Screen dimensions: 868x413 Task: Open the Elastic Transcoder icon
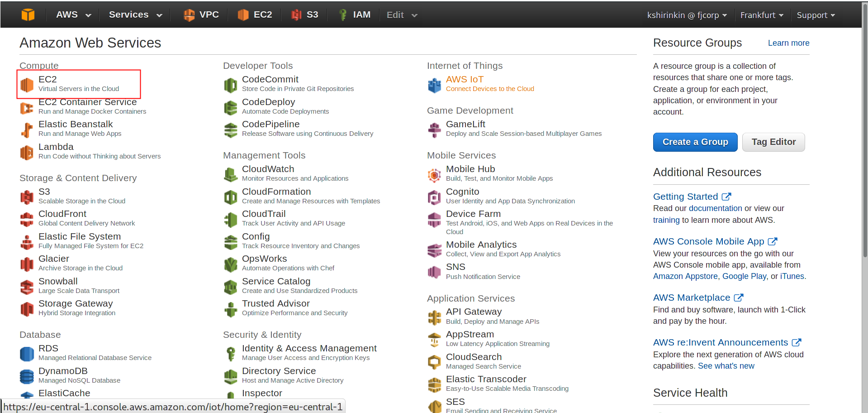pos(435,385)
